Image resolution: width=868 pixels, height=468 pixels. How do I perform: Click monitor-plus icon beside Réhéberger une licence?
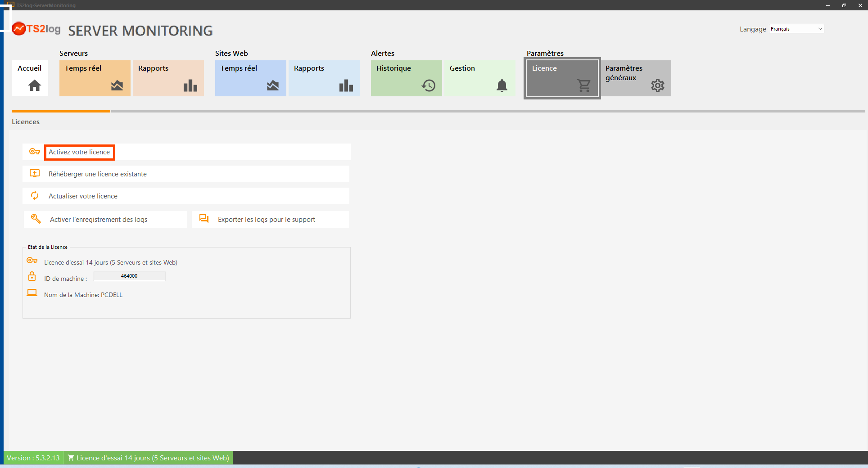pos(35,173)
